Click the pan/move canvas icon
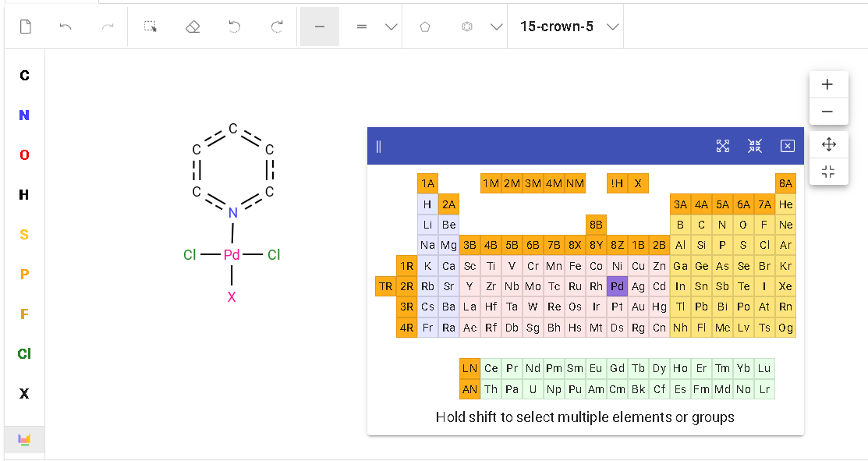This screenshot has width=868, height=461. click(x=828, y=144)
